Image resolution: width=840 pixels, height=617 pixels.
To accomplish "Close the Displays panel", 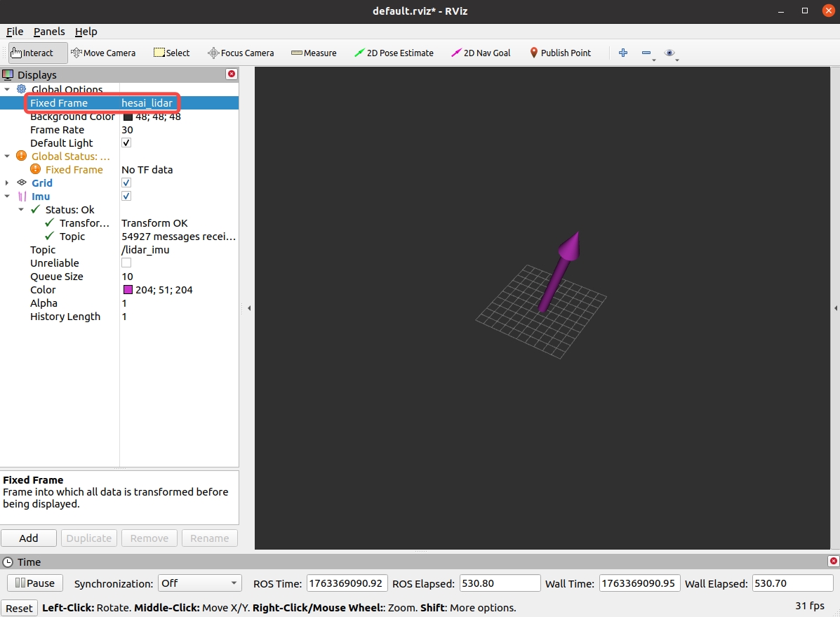I will [x=232, y=74].
